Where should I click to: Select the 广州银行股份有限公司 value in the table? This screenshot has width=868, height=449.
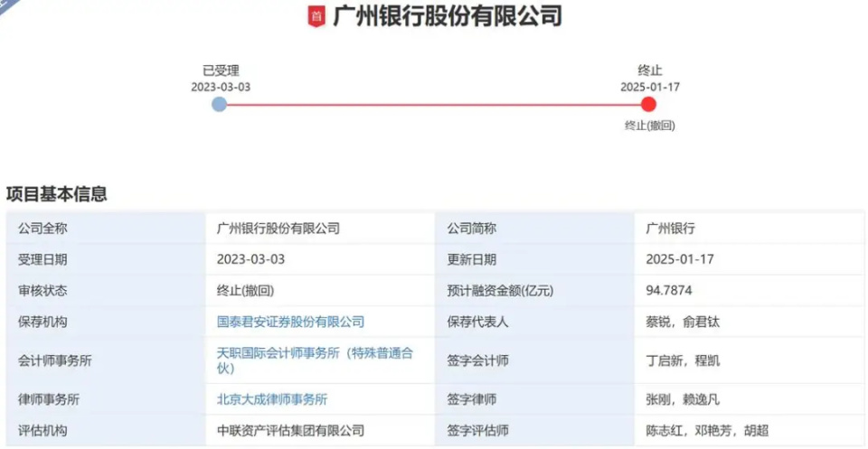278,228
